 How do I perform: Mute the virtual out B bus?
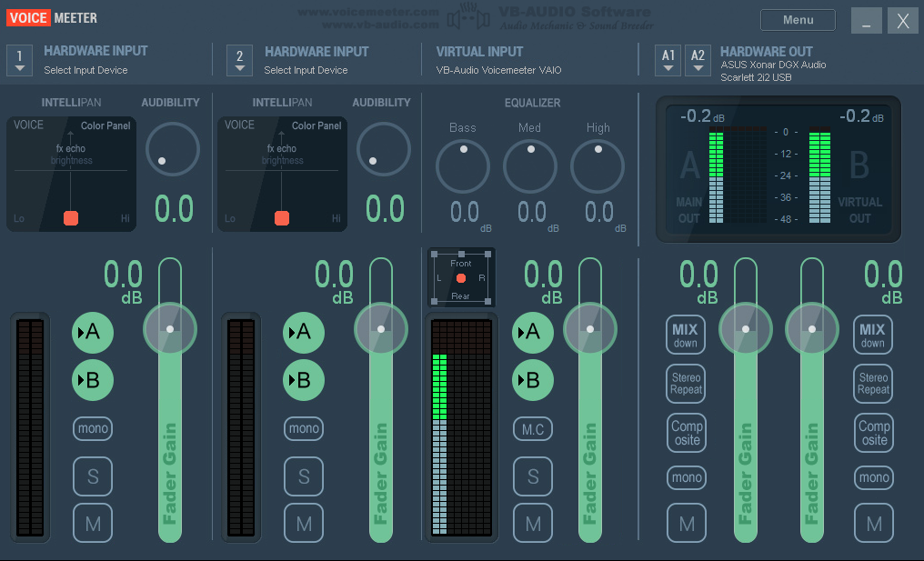874,524
